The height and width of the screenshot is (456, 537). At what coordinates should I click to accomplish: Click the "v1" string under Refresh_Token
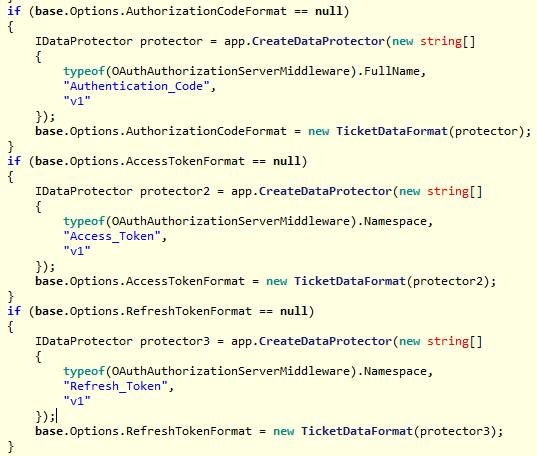77,401
